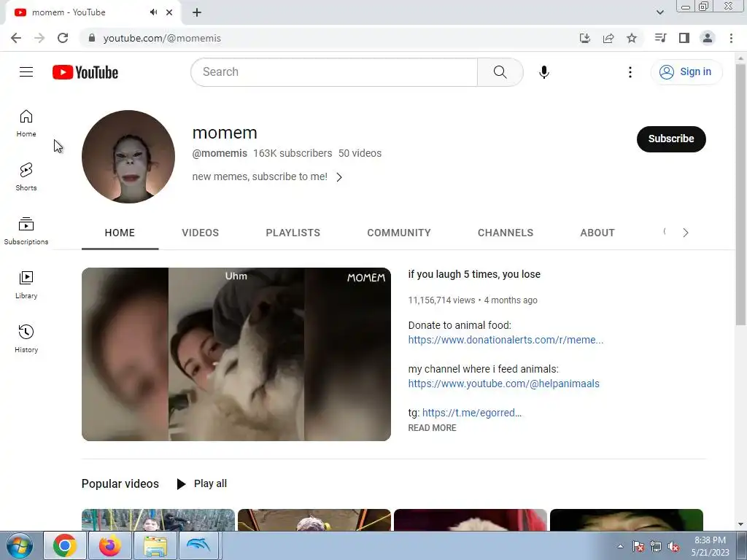Reload the page
Image resolution: width=747 pixels, height=560 pixels.
pyautogui.click(x=63, y=38)
